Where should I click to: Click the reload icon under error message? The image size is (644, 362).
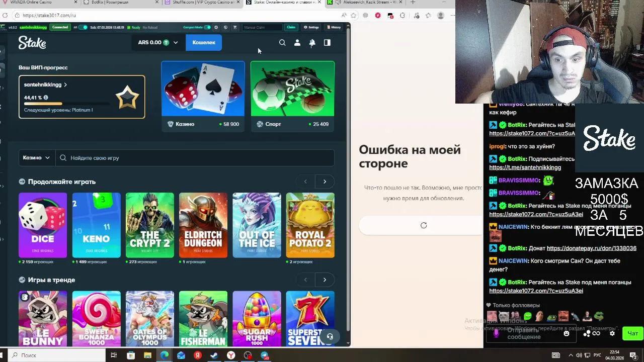coord(424,225)
